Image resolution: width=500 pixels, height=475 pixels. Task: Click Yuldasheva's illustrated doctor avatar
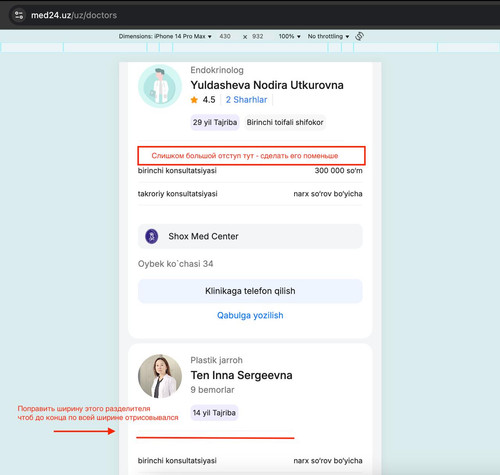(x=160, y=86)
